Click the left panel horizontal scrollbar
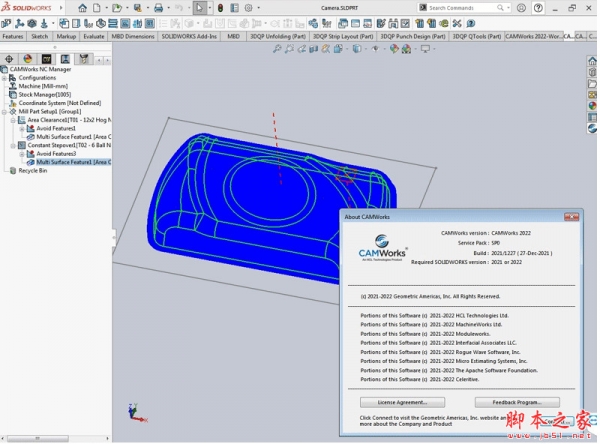 click(37, 438)
